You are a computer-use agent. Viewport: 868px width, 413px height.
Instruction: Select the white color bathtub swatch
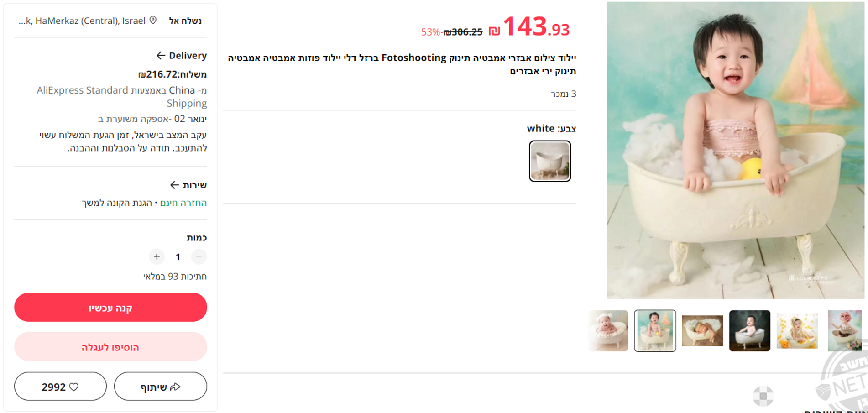point(550,161)
